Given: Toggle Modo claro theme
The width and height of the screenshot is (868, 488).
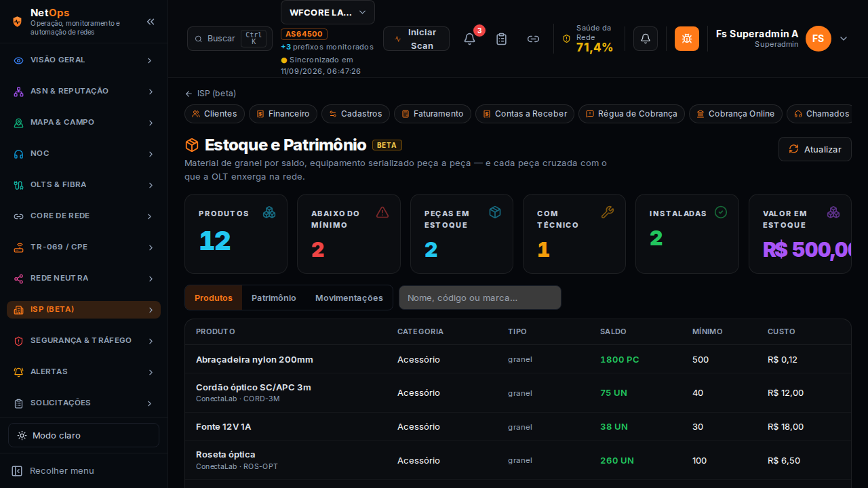Looking at the screenshot, I should pos(83,435).
